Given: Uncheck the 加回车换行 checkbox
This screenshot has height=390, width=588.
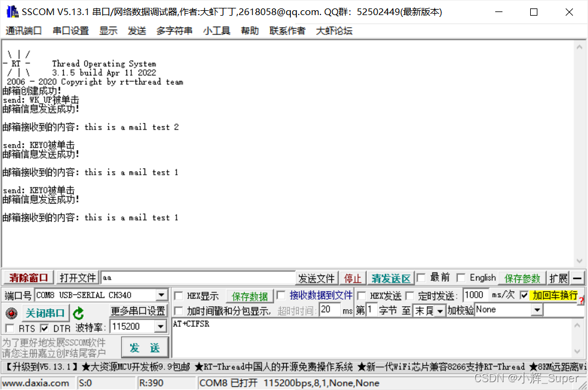Looking at the screenshot, I should [524, 295].
